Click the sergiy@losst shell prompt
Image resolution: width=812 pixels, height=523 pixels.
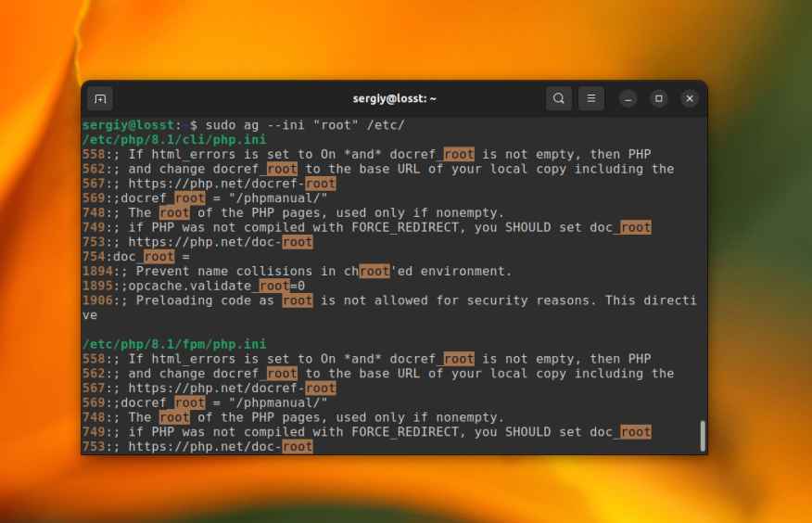130,125
